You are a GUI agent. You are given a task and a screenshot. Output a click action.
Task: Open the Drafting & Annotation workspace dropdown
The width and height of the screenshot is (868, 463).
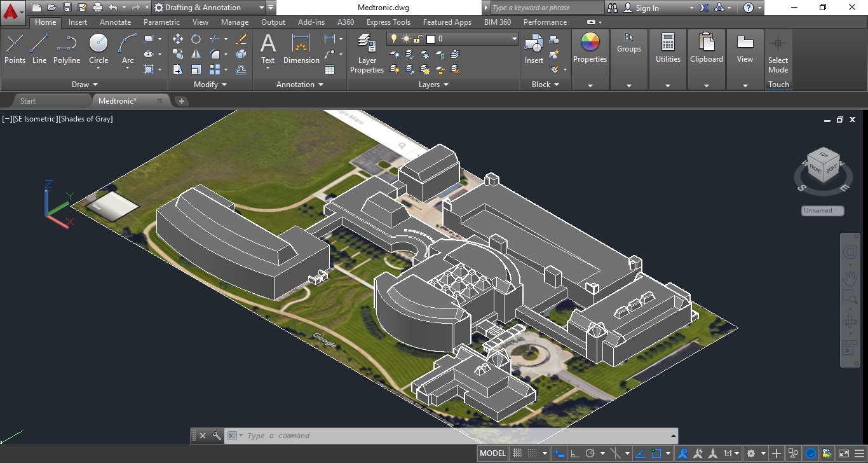(208, 8)
